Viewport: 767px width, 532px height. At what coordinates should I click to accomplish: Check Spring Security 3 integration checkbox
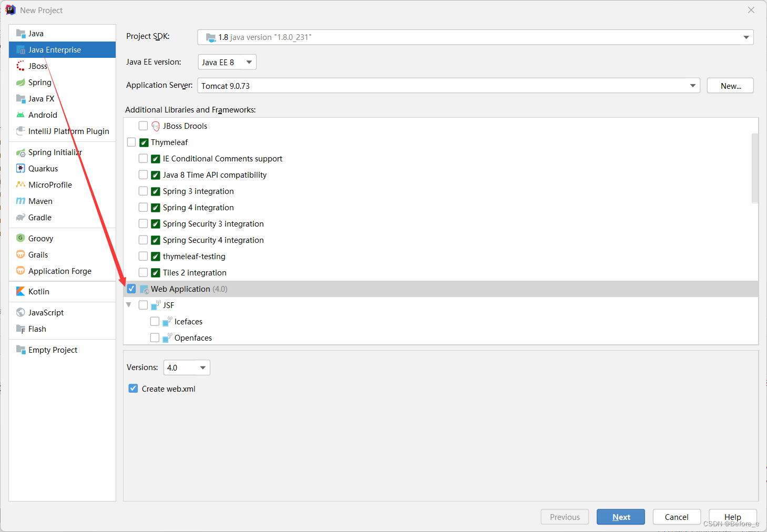[x=143, y=224]
